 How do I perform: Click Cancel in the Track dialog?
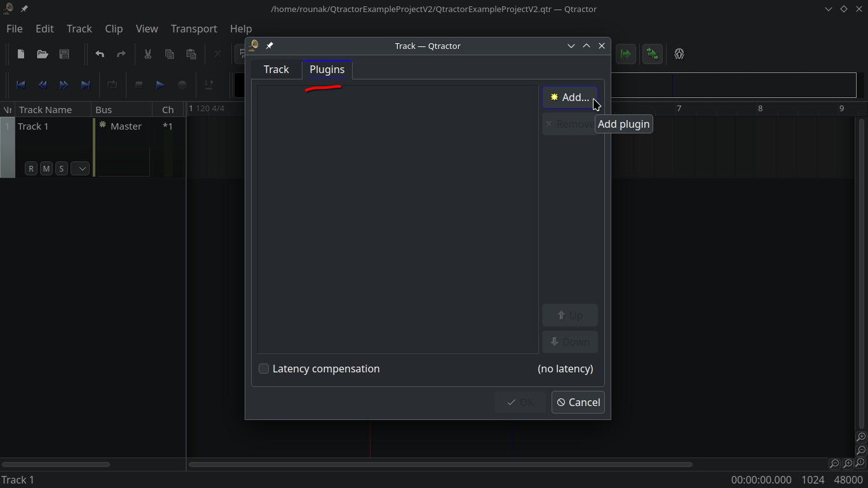pos(578,402)
